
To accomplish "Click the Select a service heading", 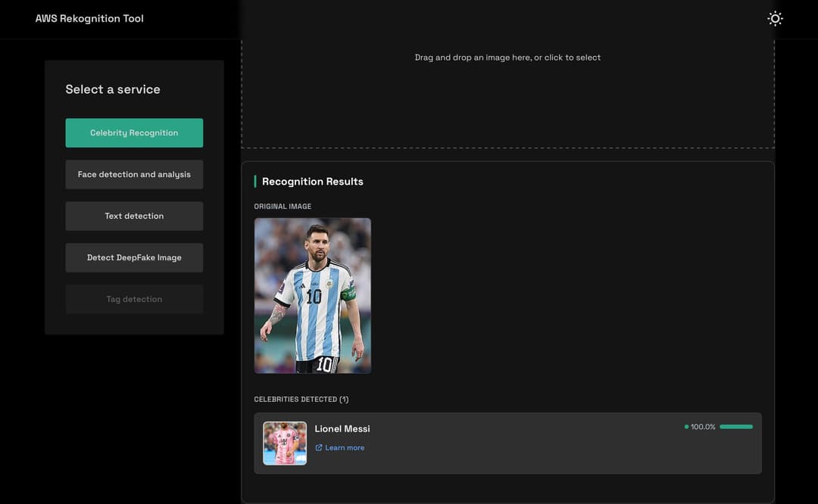I will tap(113, 89).
